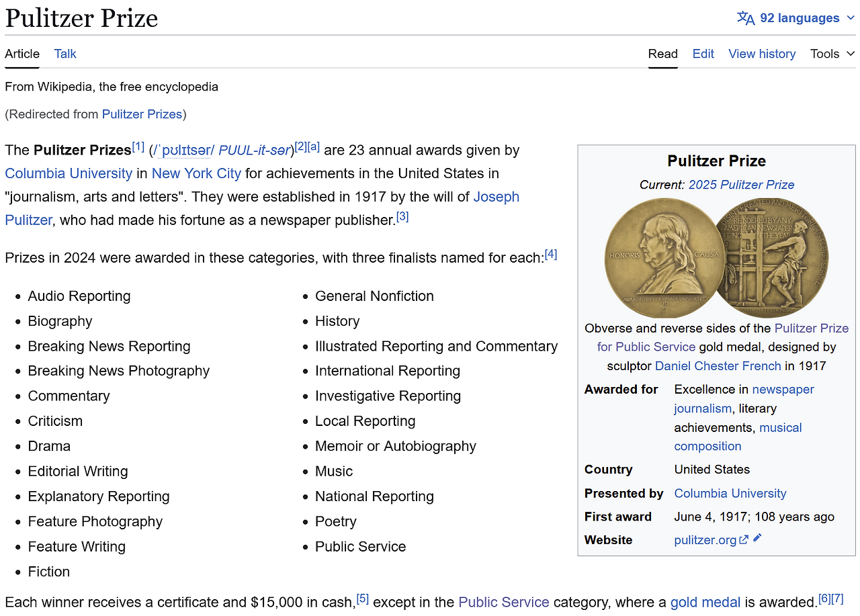Jump to citation reference [4]

[551, 254]
